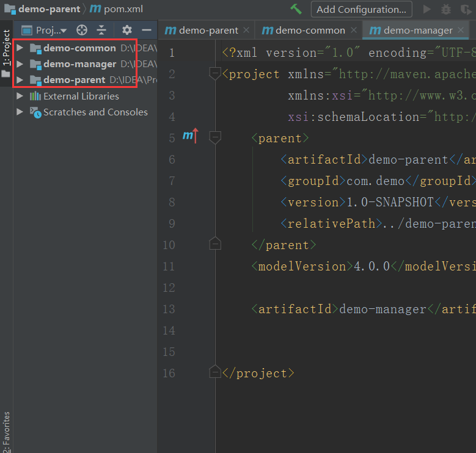The width and height of the screenshot is (476, 453).
Task: Close the demo-parent tab
Action: click(x=246, y=30)
